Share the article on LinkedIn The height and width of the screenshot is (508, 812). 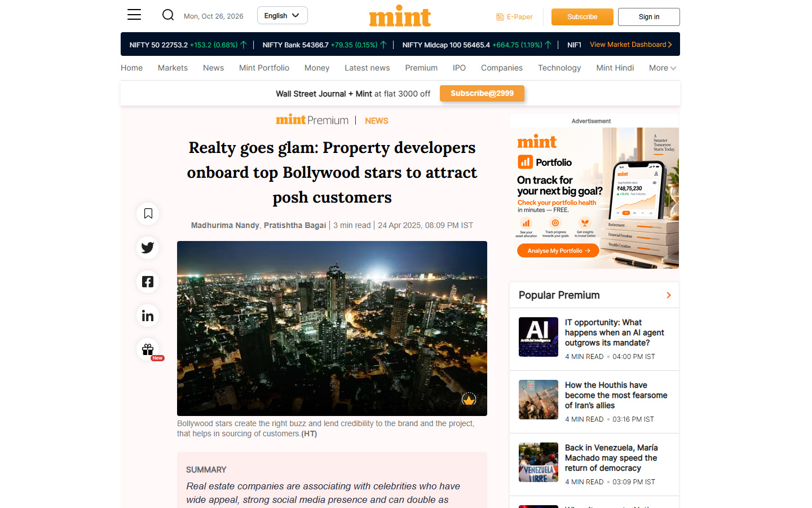coord(148,316)
